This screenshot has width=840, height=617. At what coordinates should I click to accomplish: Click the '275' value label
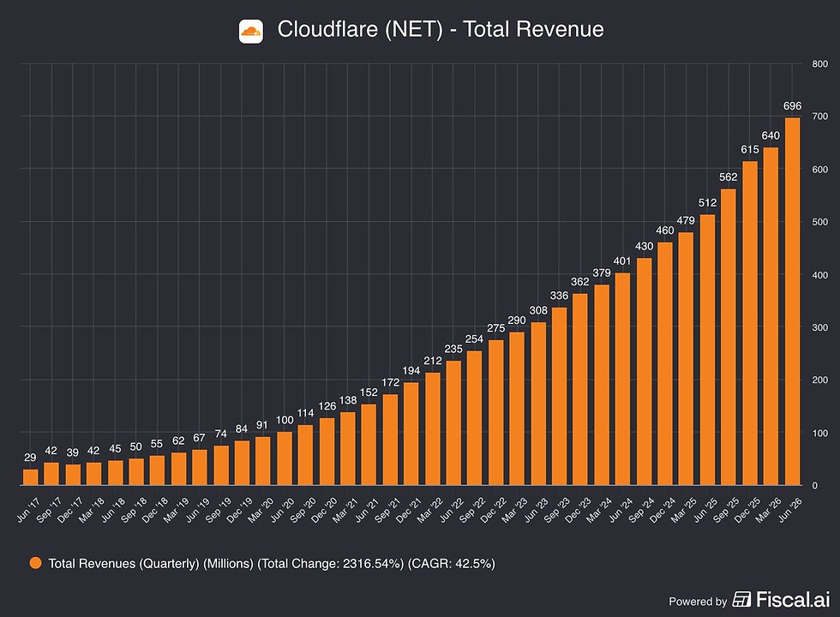tap(496, 327)
